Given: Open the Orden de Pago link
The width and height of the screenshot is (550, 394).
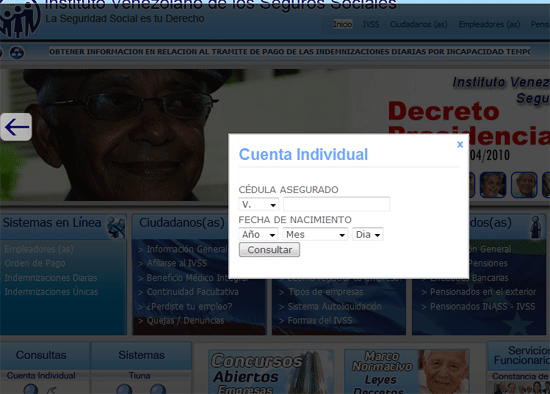Looking at the screenshot, I should click(35, 263).
